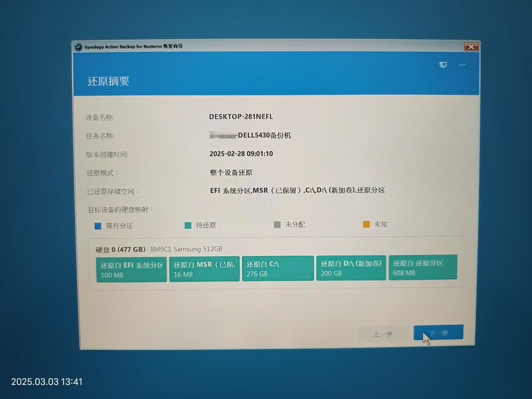
Task: Select the MSR 16 MB partition block
Action: pos(204,269)
